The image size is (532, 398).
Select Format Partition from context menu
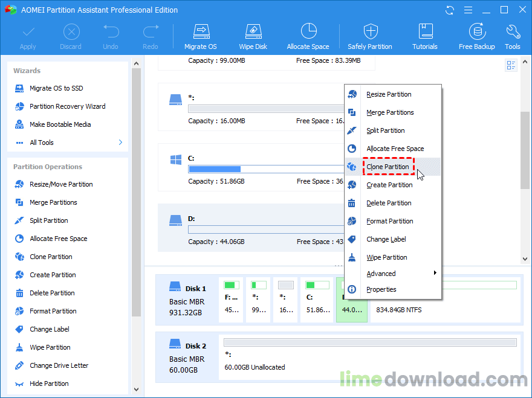390,221
